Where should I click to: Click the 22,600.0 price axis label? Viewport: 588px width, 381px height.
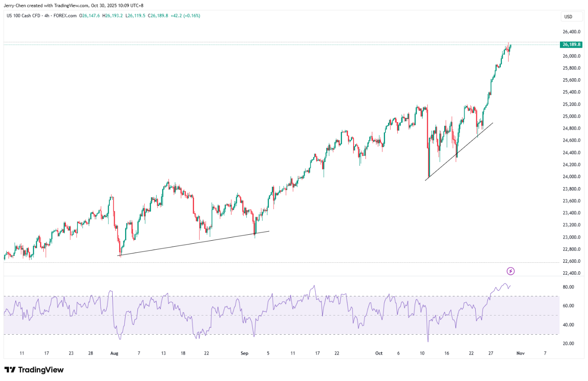coord(571,262)
